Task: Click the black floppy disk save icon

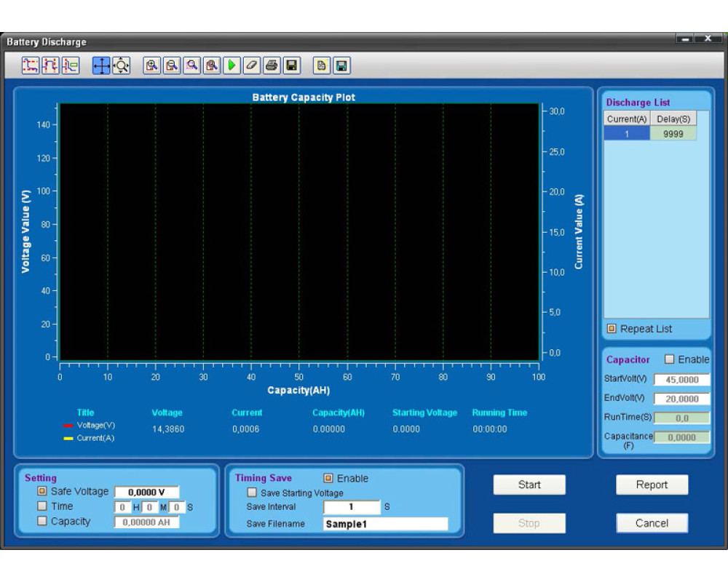Action: 291,65
